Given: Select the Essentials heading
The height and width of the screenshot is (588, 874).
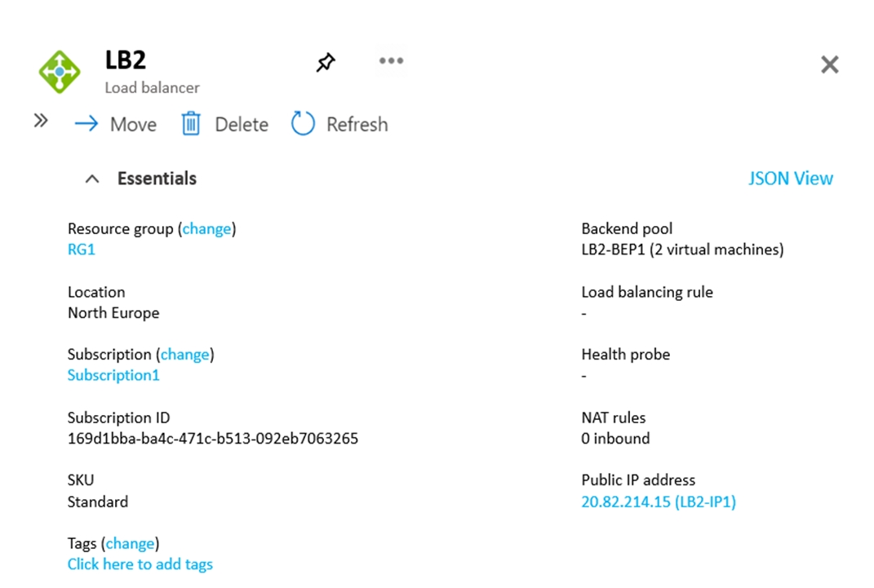Looking at the screenshot, I should tap(156, 178).
